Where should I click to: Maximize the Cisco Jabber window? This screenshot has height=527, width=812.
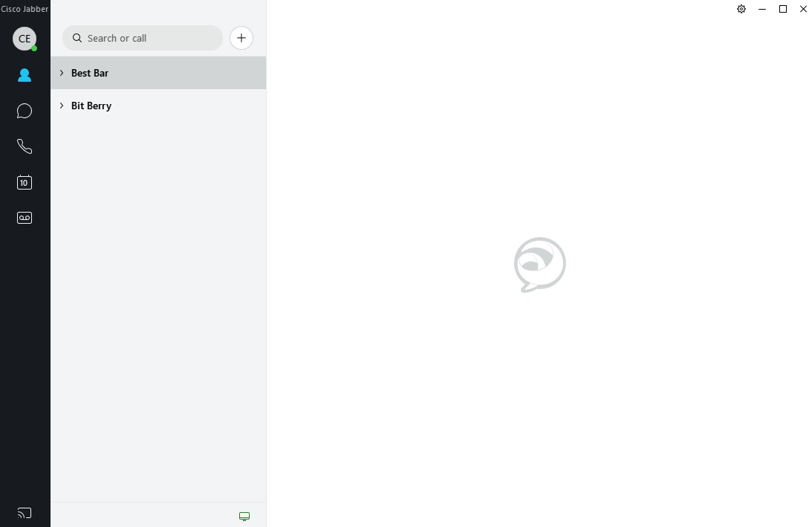[783, 9]
